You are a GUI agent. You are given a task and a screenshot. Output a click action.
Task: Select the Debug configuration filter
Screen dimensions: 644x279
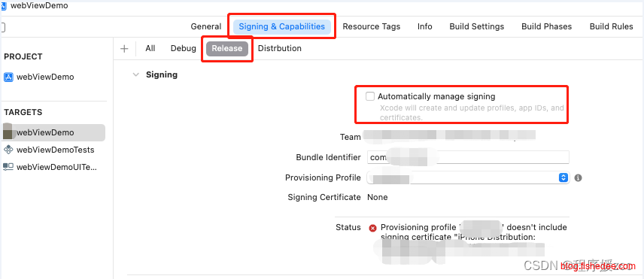[x=183, y=48]
